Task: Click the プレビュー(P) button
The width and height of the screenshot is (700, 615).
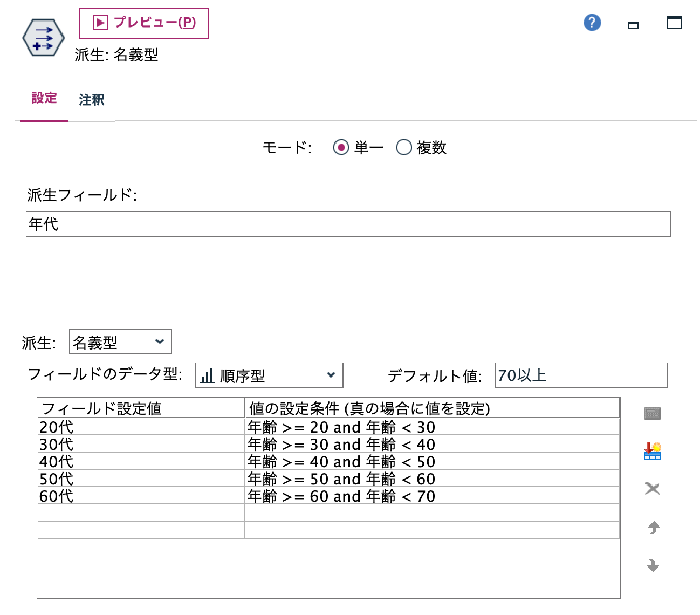Action: pyautogui.click(x=143, y=23)
